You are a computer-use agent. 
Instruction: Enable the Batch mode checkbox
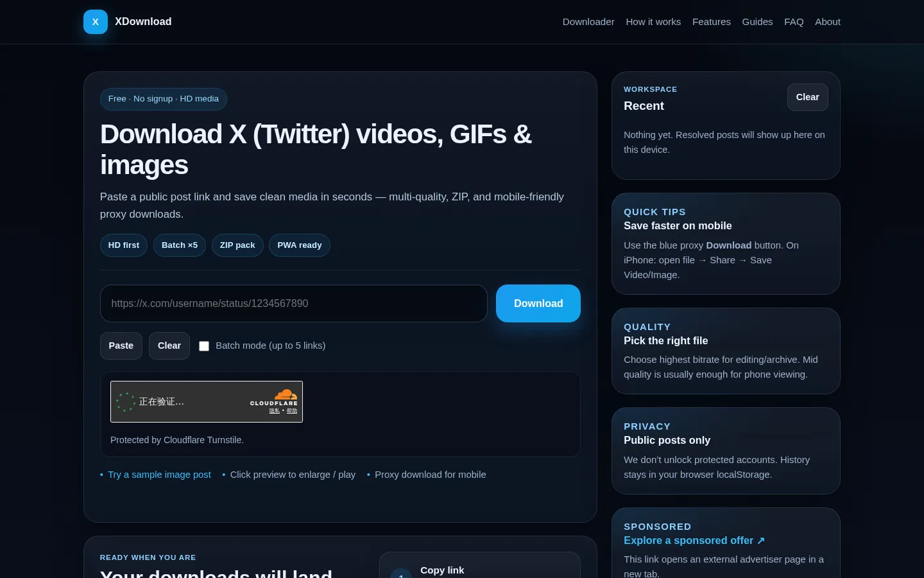click(x=204, y=346)
